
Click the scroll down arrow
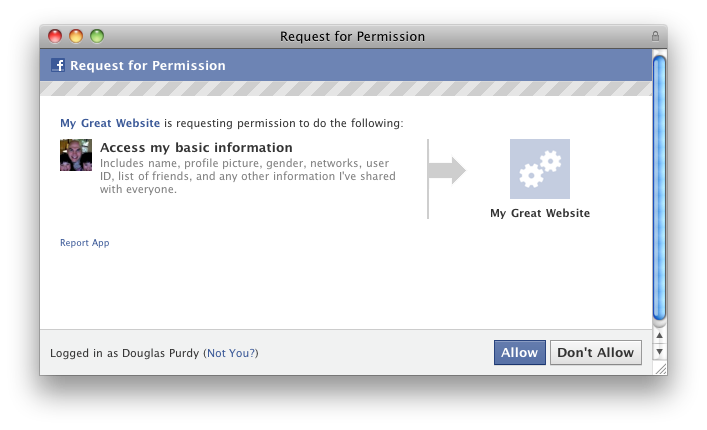tap(659, 352)
